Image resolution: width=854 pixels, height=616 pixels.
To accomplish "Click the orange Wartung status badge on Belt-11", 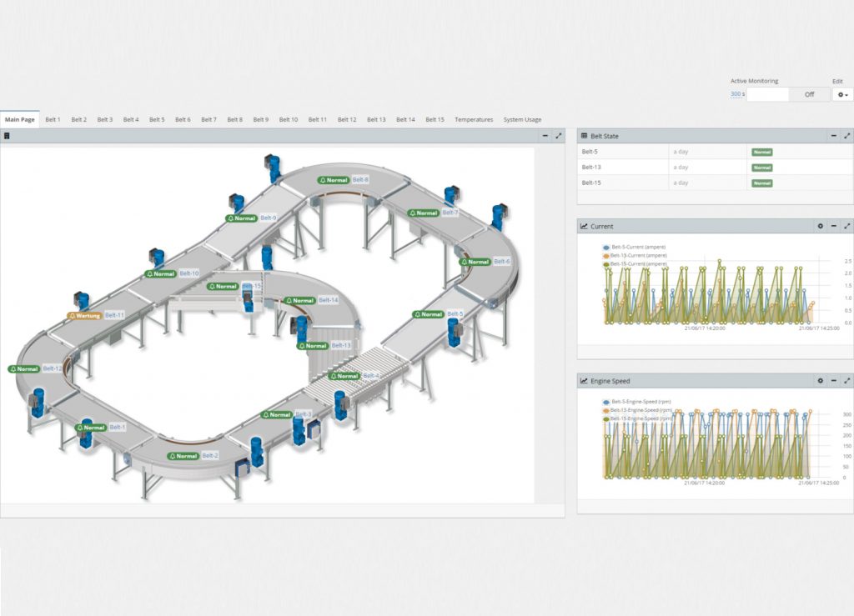I will tap(84, 316).
